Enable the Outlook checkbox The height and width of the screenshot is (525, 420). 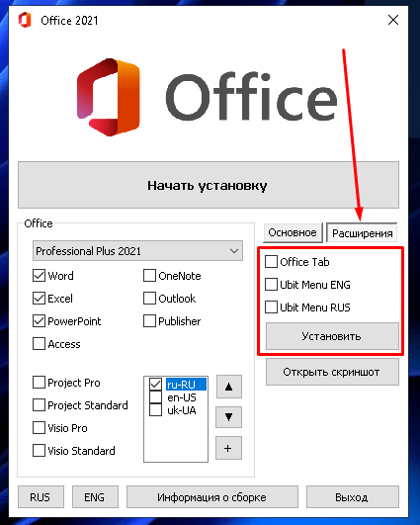tap(149, 299)
